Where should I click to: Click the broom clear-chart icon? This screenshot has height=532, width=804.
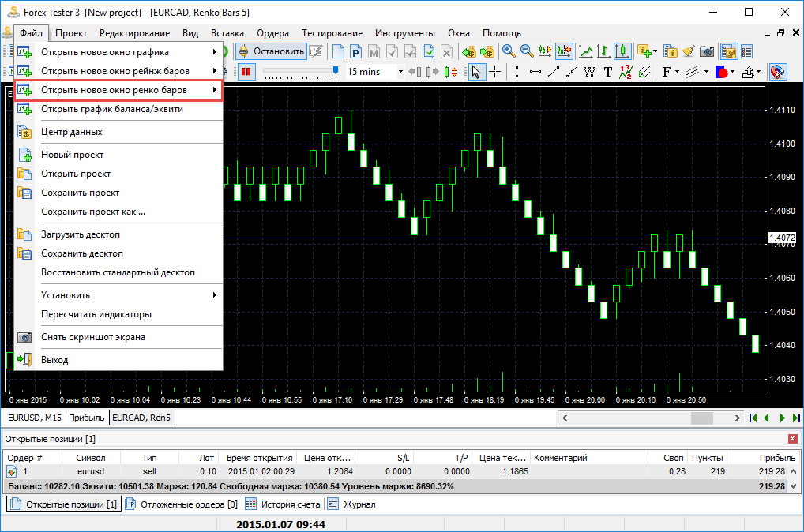click(688, 51)
